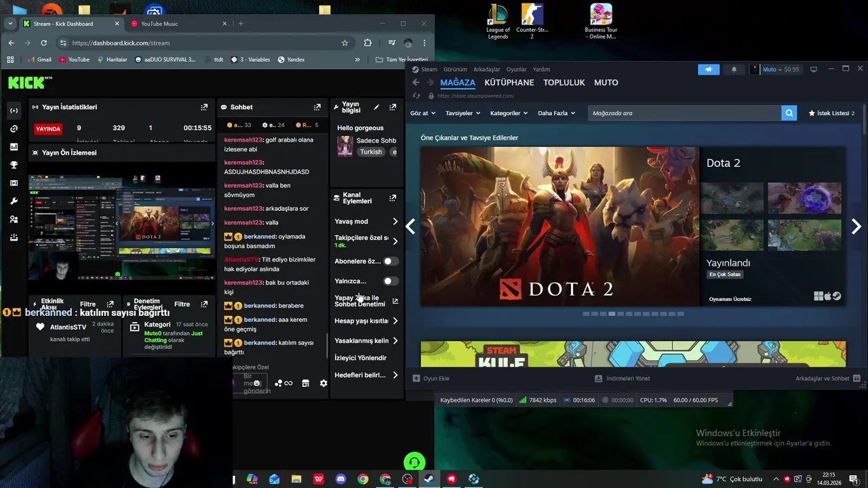The image size is (868, 488).
Task: Open WPS Office from taskbar
Action: click(x=319, y=479)
